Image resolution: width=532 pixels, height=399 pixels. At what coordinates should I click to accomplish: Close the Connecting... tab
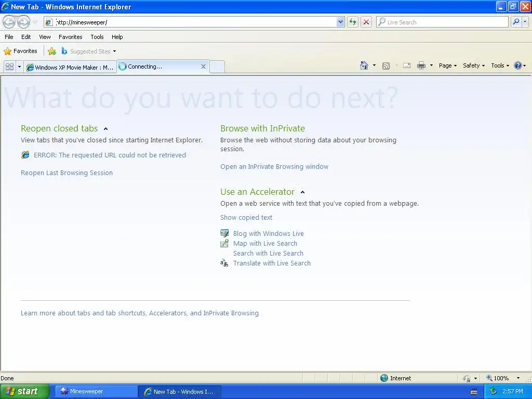203,66
